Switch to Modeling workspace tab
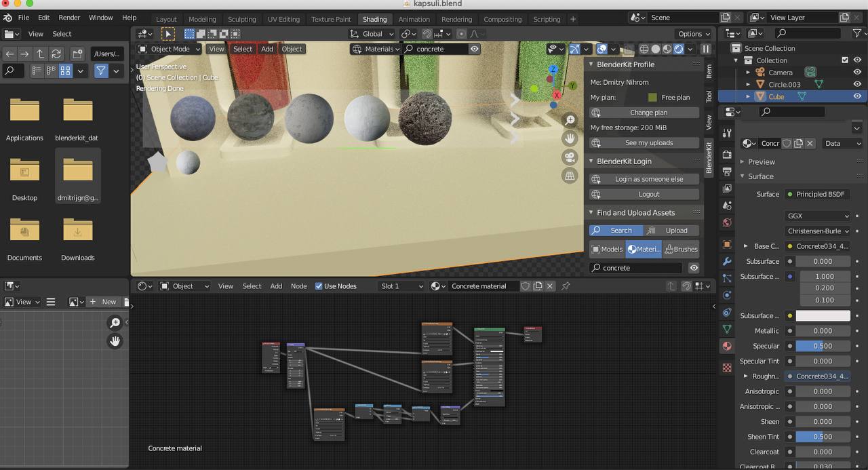 click(202, 19)
